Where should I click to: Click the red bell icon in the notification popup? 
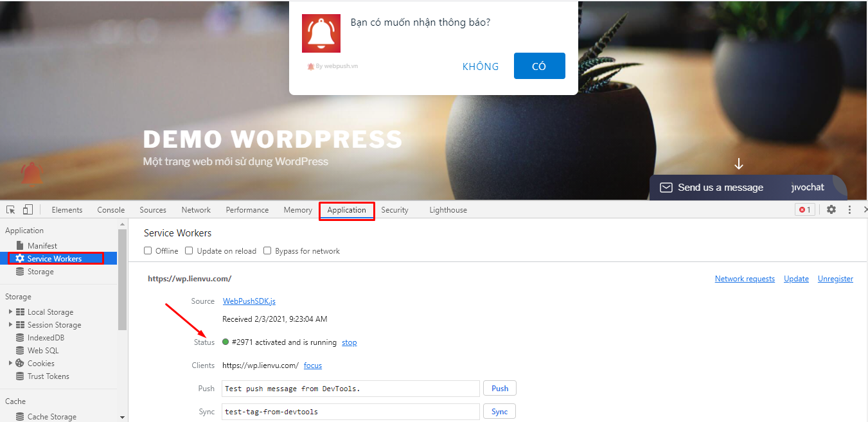click(x=321, y=33)
